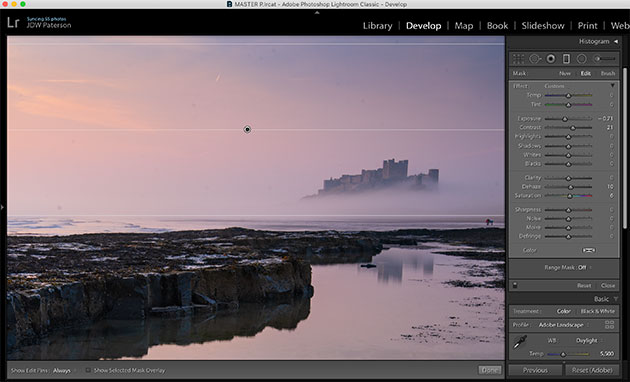Select the Adjustment Brush tool icon

(x=605, y=59)
